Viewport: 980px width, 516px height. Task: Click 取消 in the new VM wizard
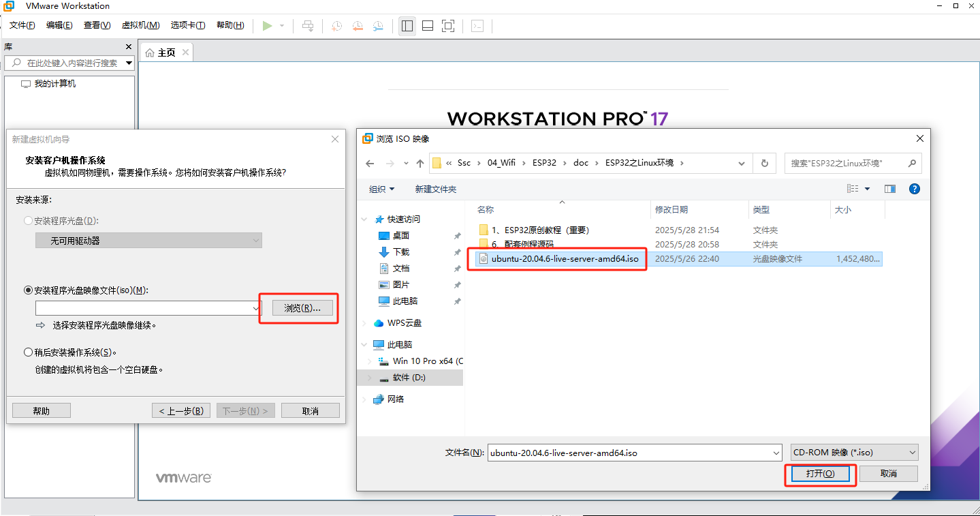(311, 410)
